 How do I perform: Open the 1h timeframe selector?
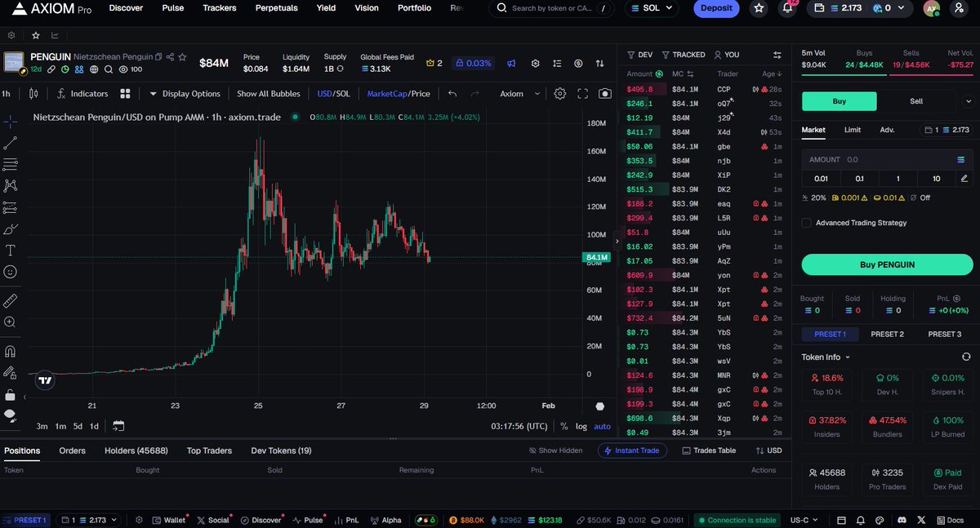7,94
